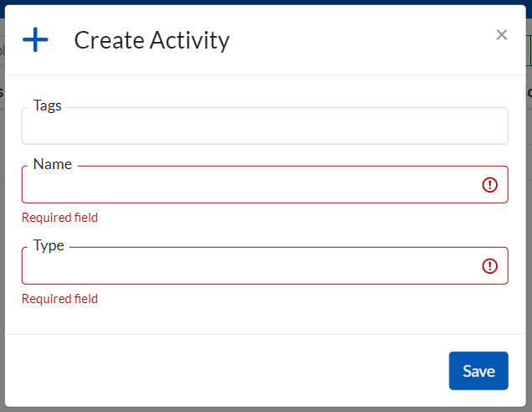Click the Type field label
The height and width of the screenshot is (412, 532).
coord(49,245)
